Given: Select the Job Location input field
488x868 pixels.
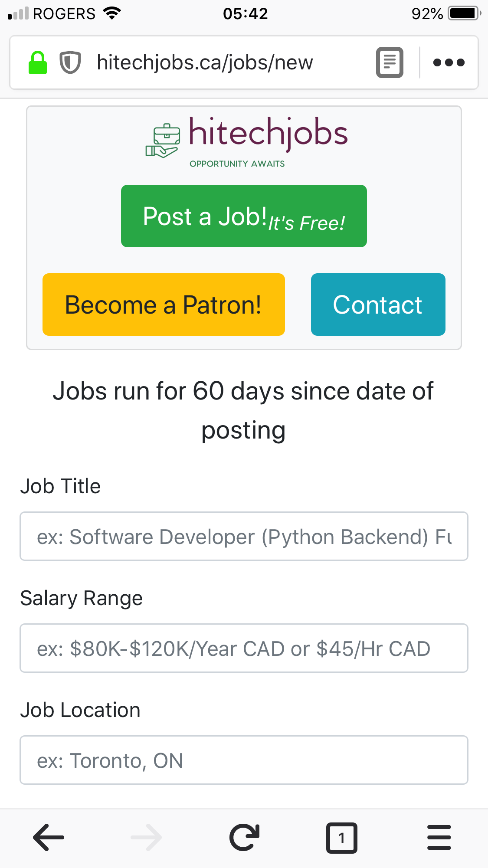Looking at the screenshot, I should click(244, 760).
